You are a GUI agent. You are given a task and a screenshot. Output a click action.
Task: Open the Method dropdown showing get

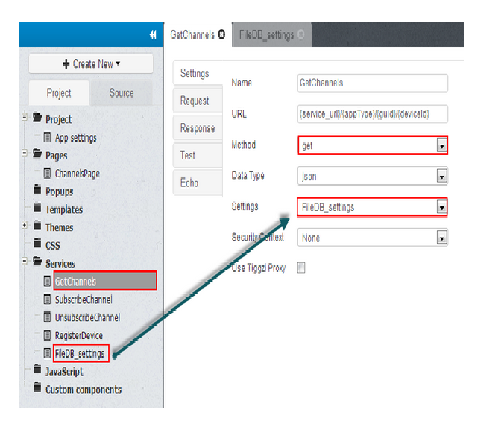coord(441,146)
